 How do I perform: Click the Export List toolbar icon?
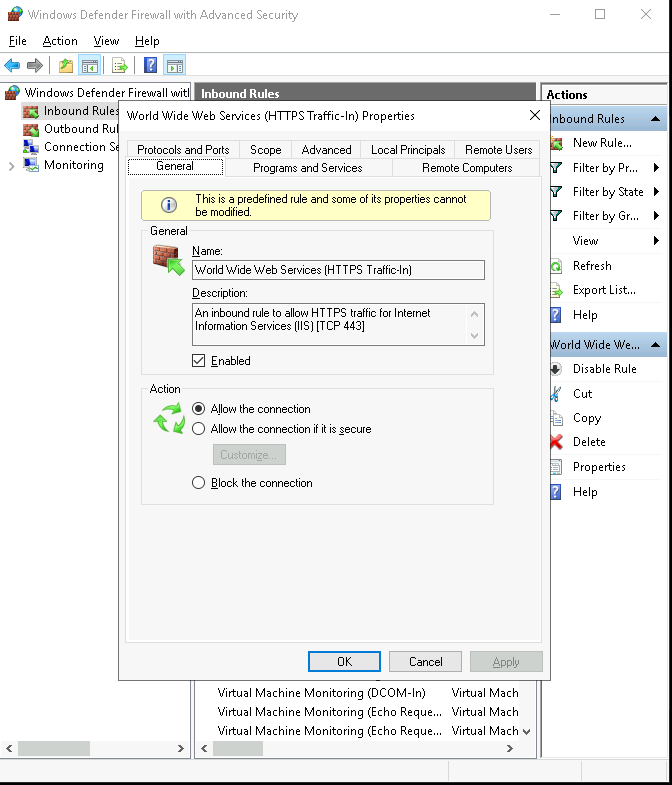tap(119, 65)
